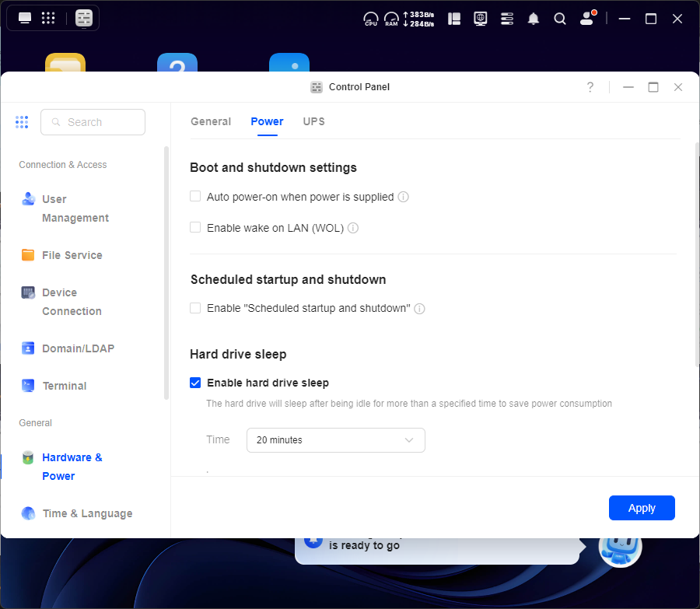Open Control Panel help question mark
The width and height of the screenshot is (700, 609).
590,87
